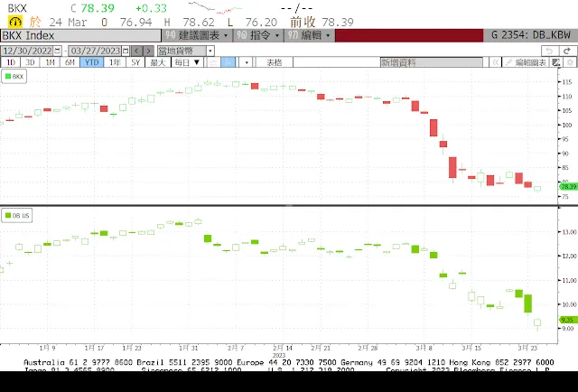This screenshot has height=392, width=578.
Task: Select the 5Y period
Action: click(x=135, y=62)
